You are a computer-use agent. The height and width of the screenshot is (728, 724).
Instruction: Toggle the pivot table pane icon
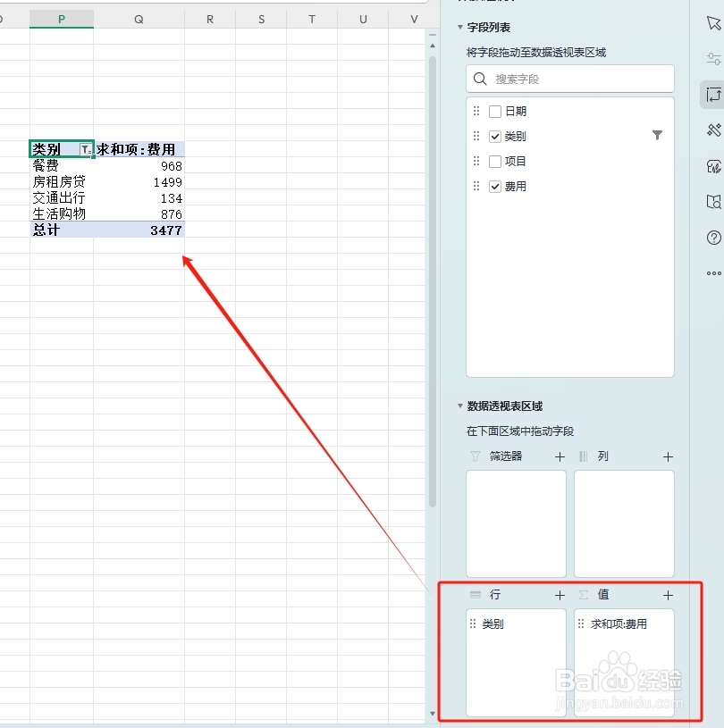click(x=714, y=95)
